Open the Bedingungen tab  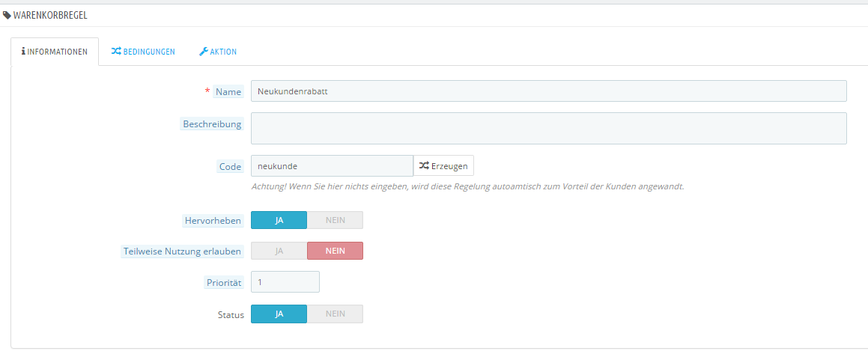[143, 52]
